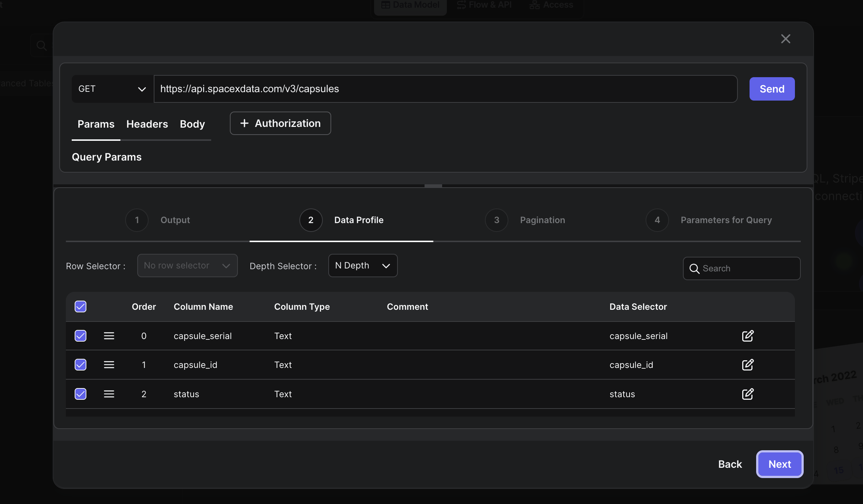Open Access tab in background window
The width and height of the screenshot is (863, 504).
tap(551, 5)
